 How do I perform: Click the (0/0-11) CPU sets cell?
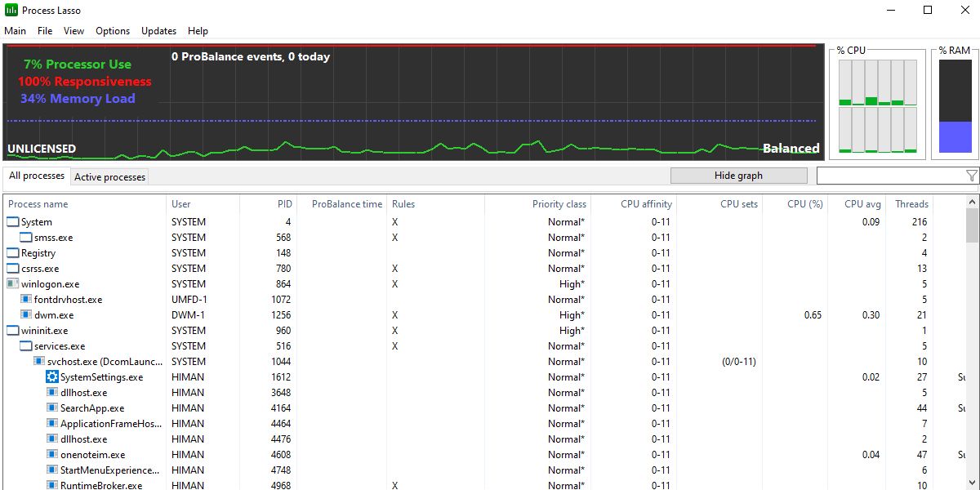pyautogui.click(x=738, y=362)
